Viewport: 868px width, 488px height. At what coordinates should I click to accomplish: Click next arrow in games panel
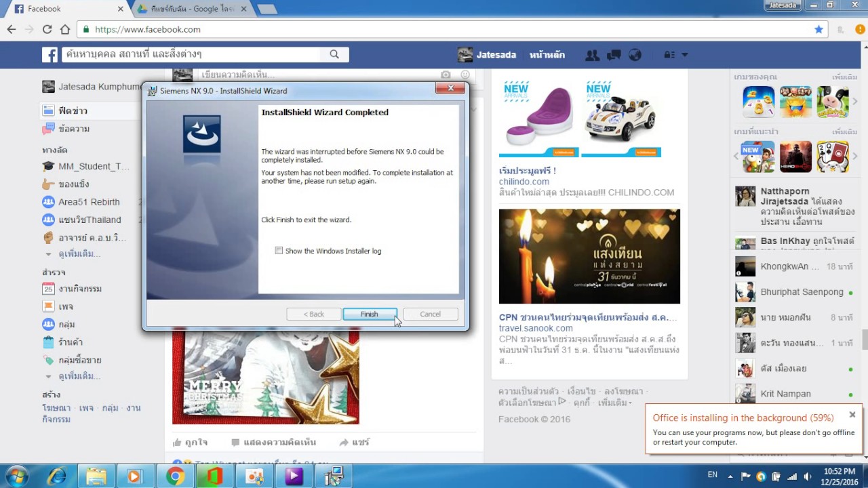(855, 102)
